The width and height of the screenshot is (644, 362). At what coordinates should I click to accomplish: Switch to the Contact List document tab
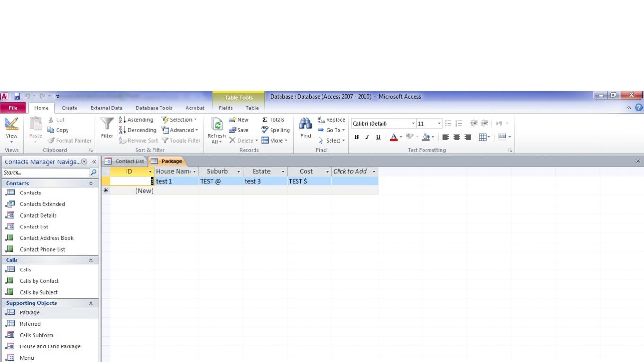(x=125, y=161)
